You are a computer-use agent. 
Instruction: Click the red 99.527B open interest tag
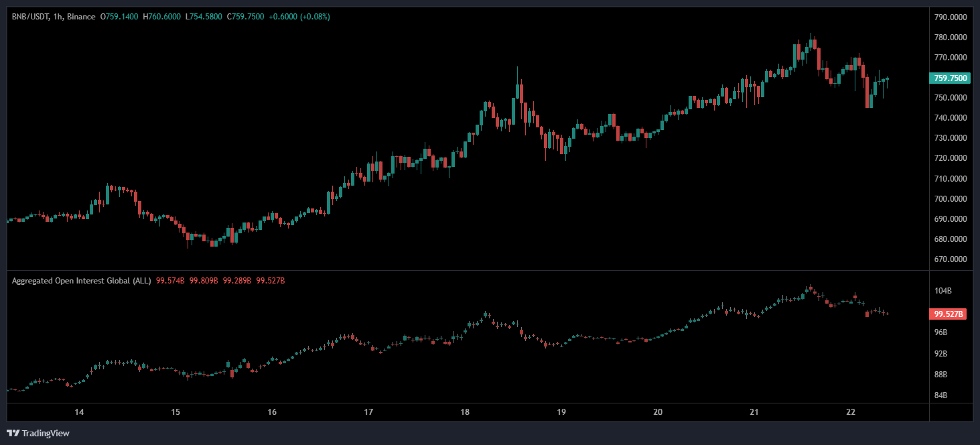click(x=949, y=314)
